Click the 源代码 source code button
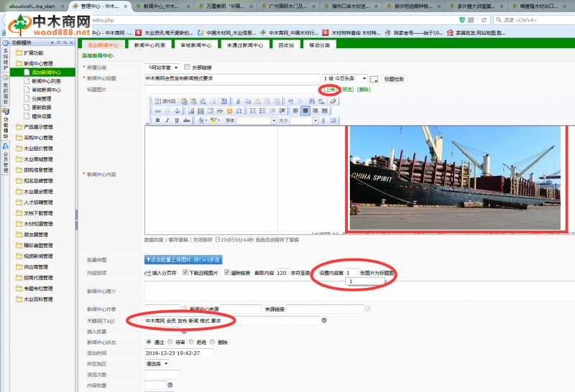Screen dimensions: 575x392 165,101
